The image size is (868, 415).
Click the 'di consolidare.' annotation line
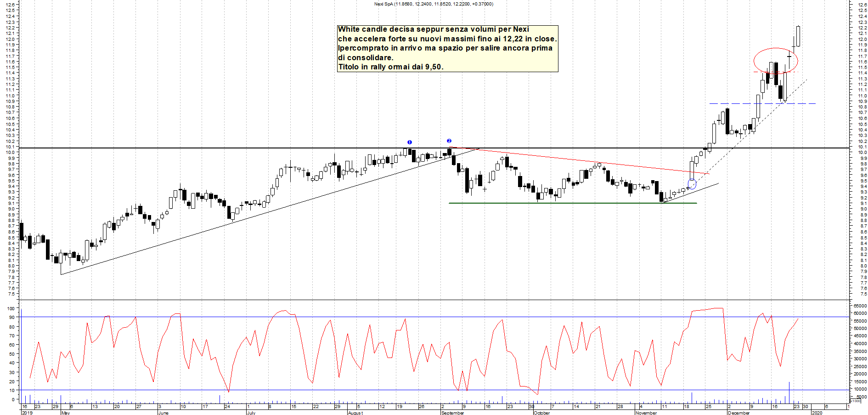tap(366, 58)
